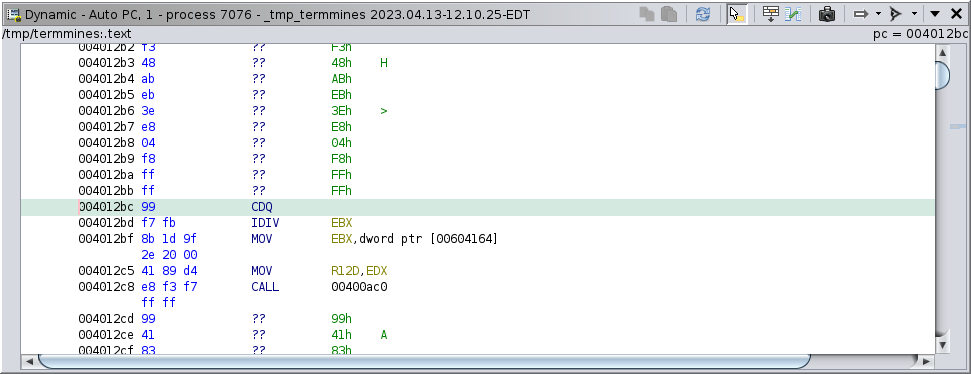Close the Dynamic listing panel
Viewport: 971px width, 374px height.
(x=956, y=14)
